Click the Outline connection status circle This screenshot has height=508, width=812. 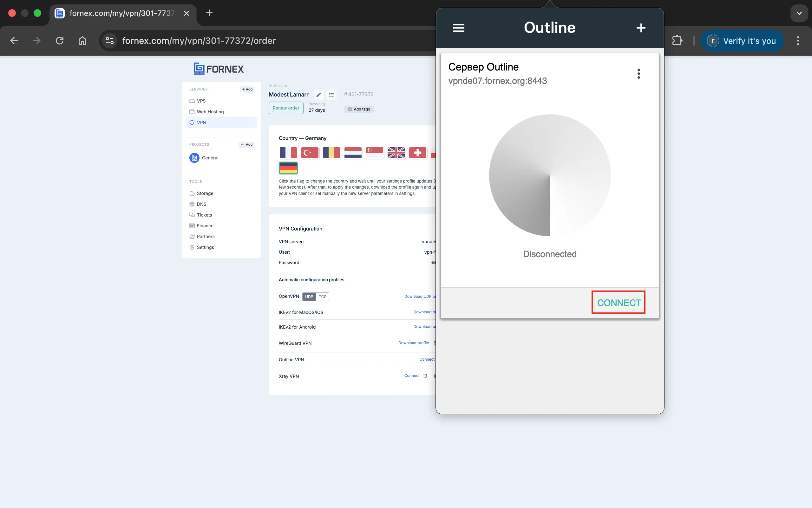550,175
